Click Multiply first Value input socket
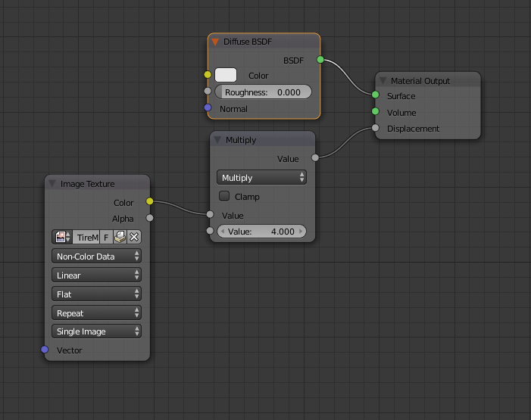The height and width of the screenshot is (420, 531). click(210, 214)
